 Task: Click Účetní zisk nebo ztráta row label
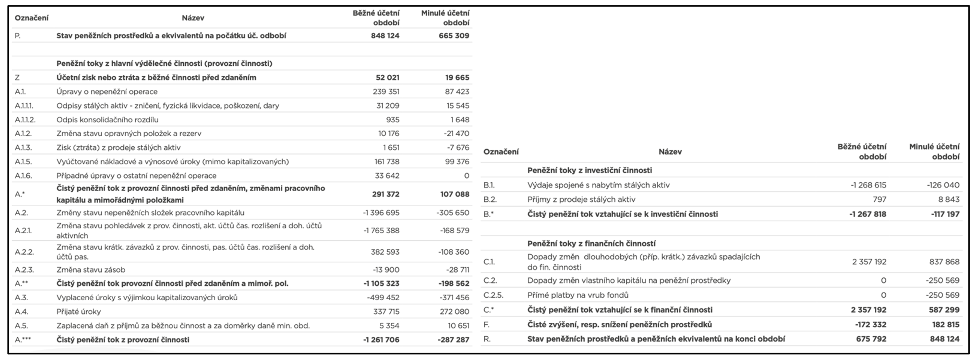[156, 77]
